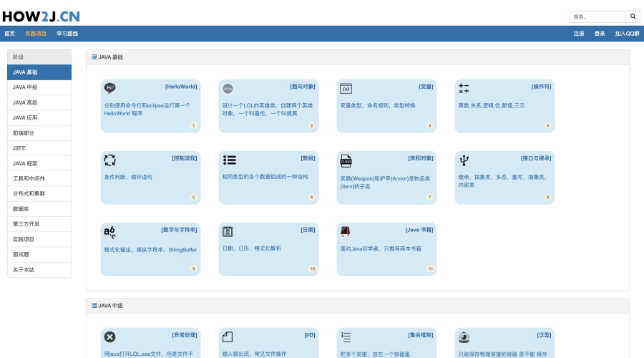
Task: Click the math operators icon on 操作符 card
Action: (x=464, y=88)
